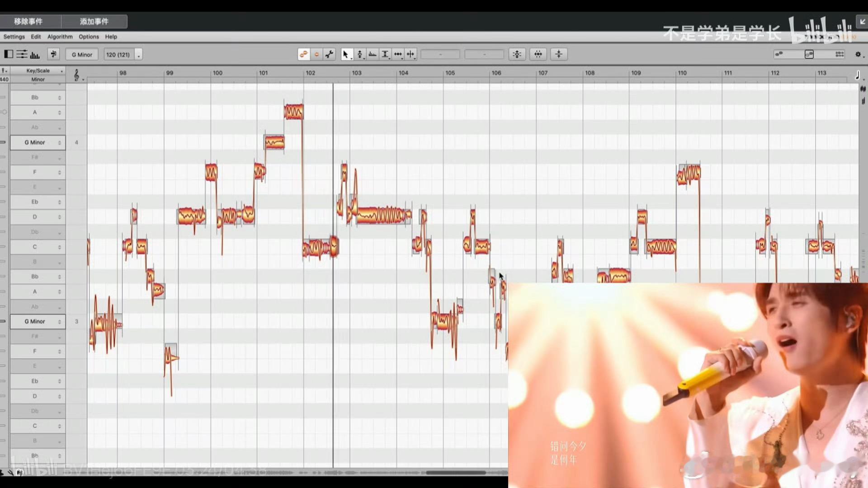Image resolution: width=868 pixels, height=488 pixels.
Task: Open the tempo 120 (121) dropdown arrow
Action: click(x=139, y=55)
